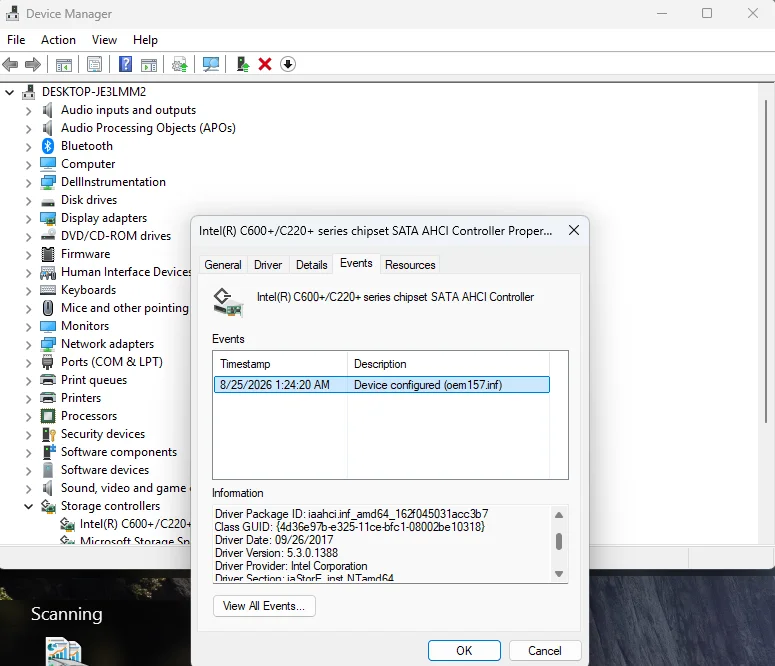Click Enable device green arrow icon
The width and height of the screenshot is (775, 666).
tap(243, 64)
